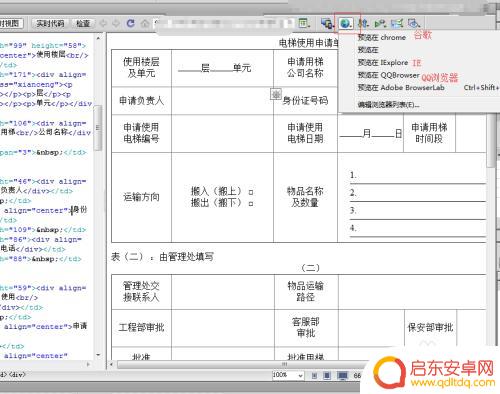The height and width of the screenshot is (394, 500).
Task: Choose 编辑浏览器列表(E)... menu item
Action: click(x=388, y=105)
